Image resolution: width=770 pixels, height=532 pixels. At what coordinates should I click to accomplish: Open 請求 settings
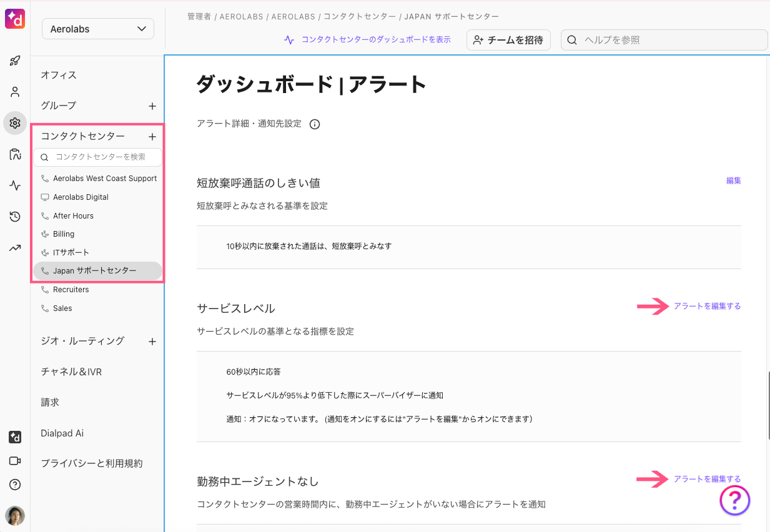click(50, 402)
